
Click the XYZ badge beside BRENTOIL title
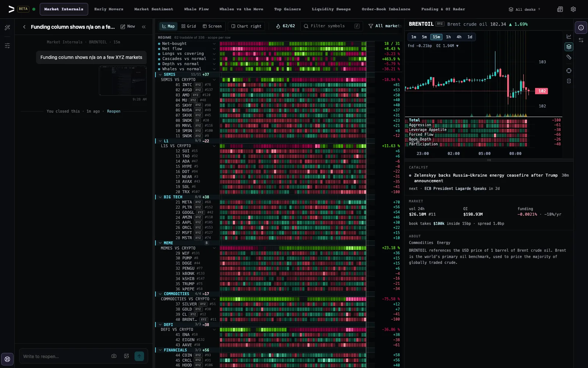pos(440,24)
